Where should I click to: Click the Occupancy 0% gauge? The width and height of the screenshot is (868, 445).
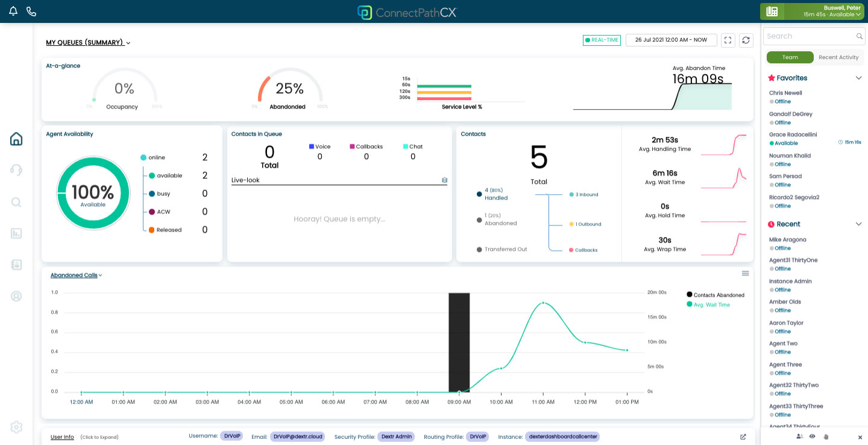tap(124, 89)
